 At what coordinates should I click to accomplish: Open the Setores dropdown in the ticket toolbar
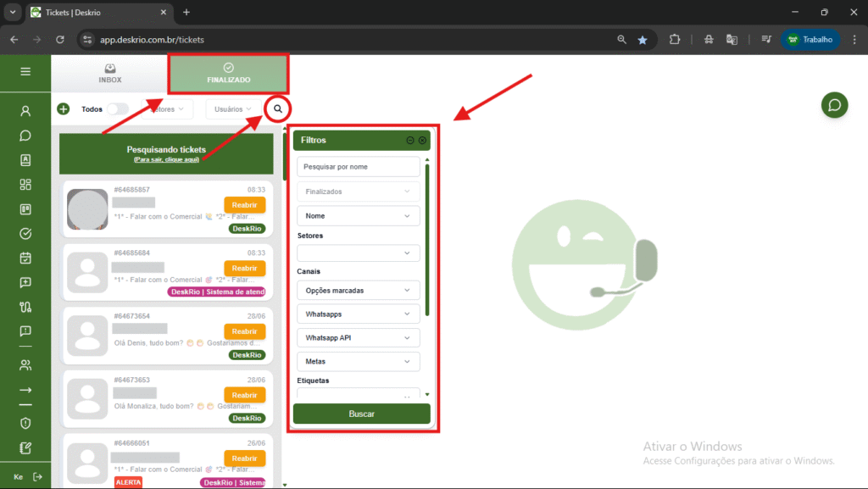(167, 109)
